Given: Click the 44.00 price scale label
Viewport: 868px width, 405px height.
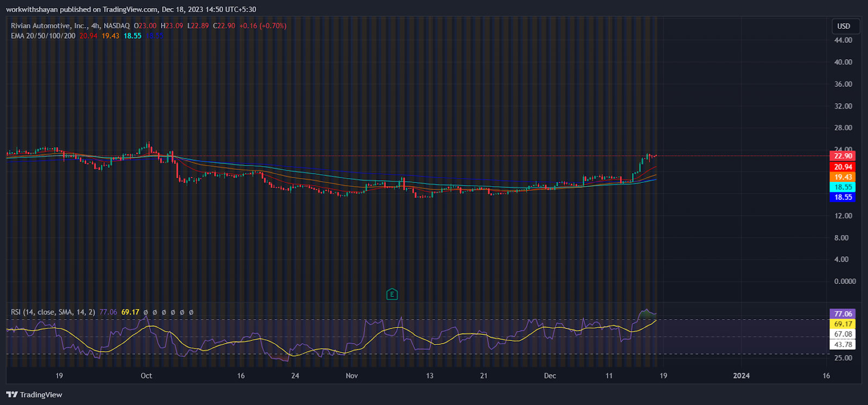Looking at the screenshot, I should coord(843,40).
